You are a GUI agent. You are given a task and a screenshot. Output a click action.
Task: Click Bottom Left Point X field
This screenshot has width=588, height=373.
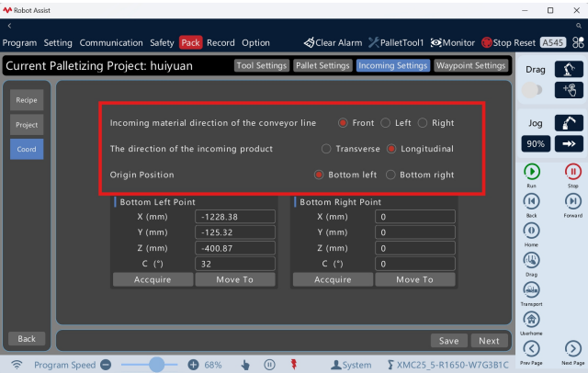[235, 217]
